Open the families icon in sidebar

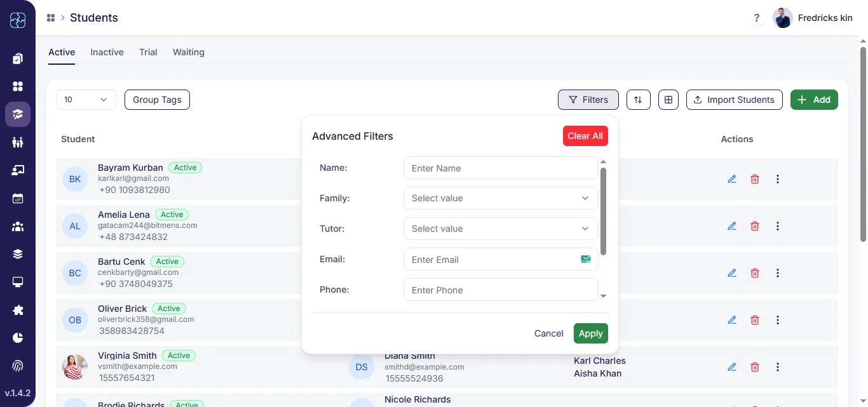click(x=18, y=142)
